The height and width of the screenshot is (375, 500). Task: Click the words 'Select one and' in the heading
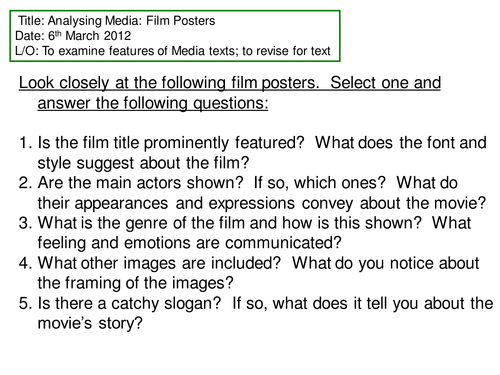point(386,83)
